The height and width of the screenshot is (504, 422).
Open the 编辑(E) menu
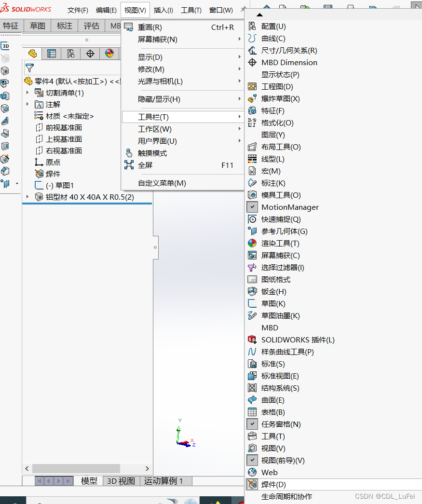coord(106,10)
